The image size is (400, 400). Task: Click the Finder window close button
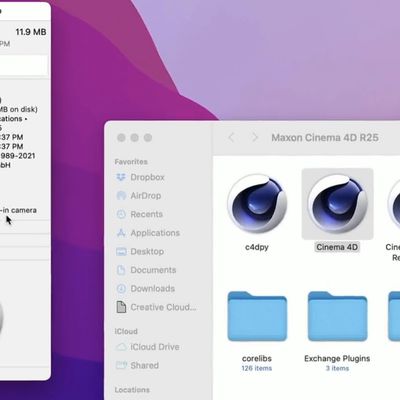121,138
